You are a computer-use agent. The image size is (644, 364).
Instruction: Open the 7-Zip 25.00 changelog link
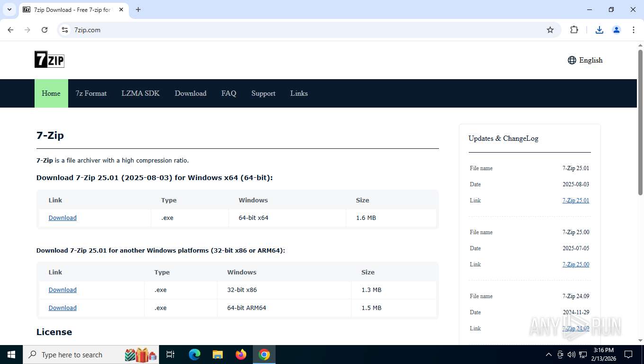[576, 264]
